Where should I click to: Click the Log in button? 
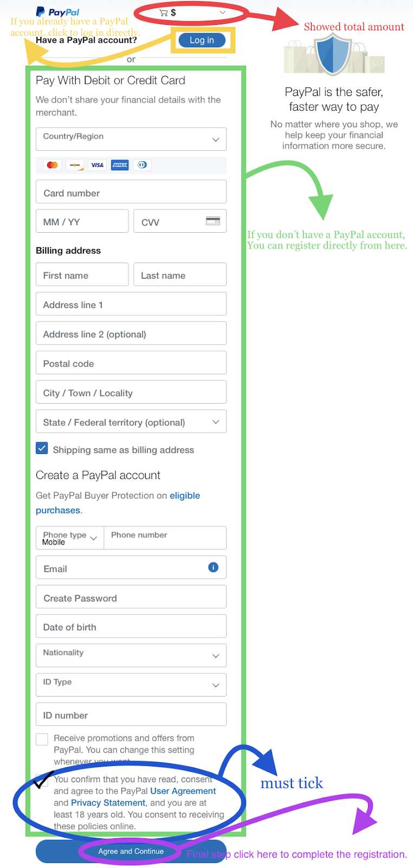[x=202, y=40]
